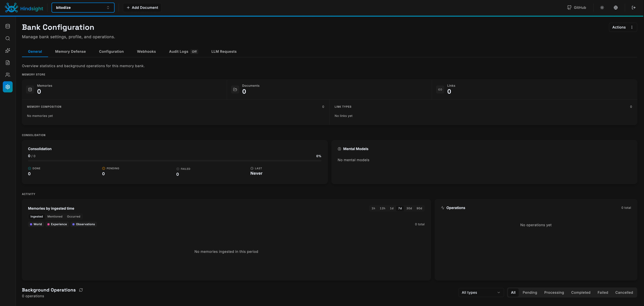
Task: Click the Operations activity pulse icon
Action: point(443,208)
